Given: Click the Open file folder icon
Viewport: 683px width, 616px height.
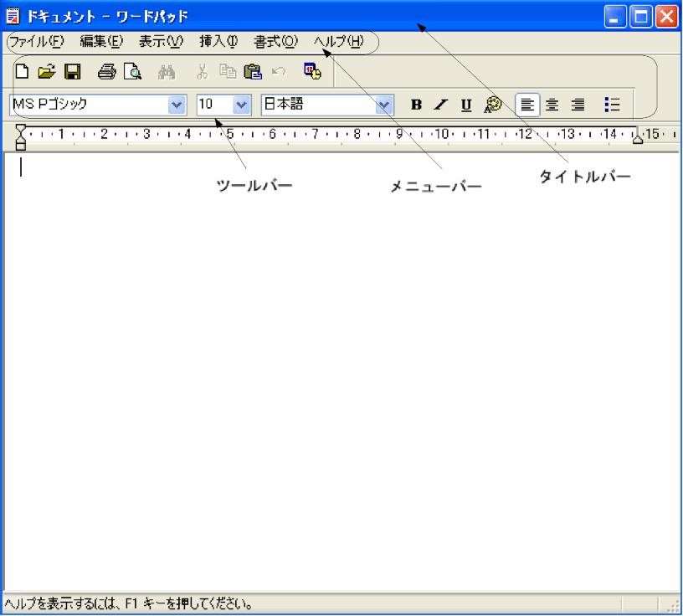Looking at the screenshot, I should pyautogui.click(x=47, y=71).
